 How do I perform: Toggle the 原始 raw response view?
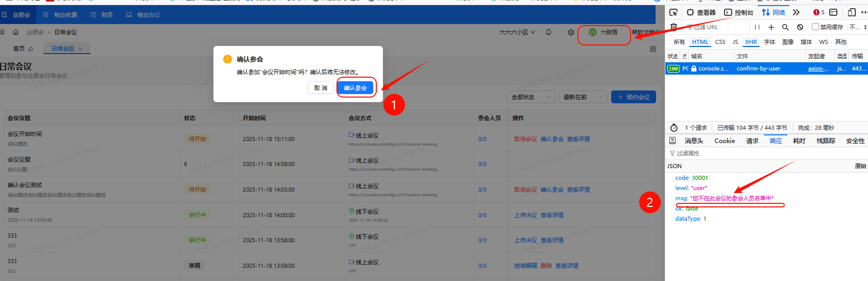(x=860, y=166)
